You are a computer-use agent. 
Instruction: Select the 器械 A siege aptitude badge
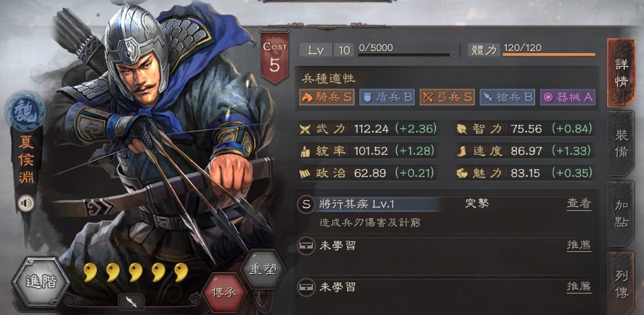[567, 97]
